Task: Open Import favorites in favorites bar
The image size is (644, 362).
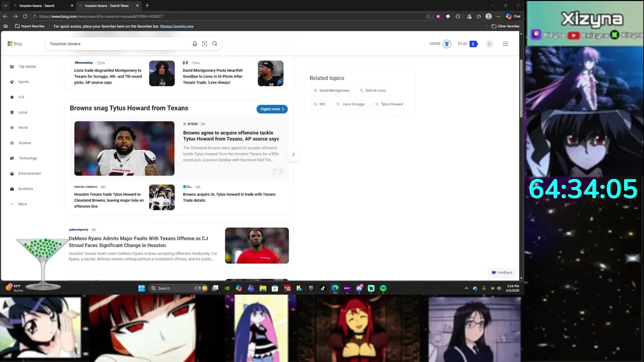Action: pos(30,26)
